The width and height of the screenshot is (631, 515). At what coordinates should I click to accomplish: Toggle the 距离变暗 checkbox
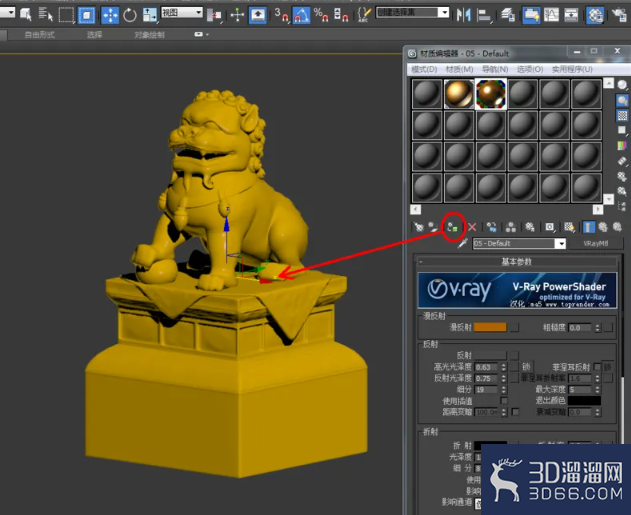click(x=515, y=412)
